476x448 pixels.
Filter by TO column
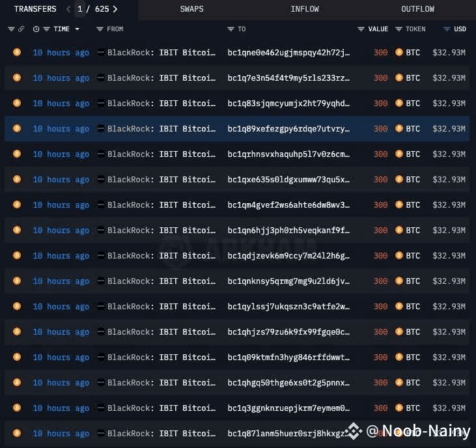point(231,29)
